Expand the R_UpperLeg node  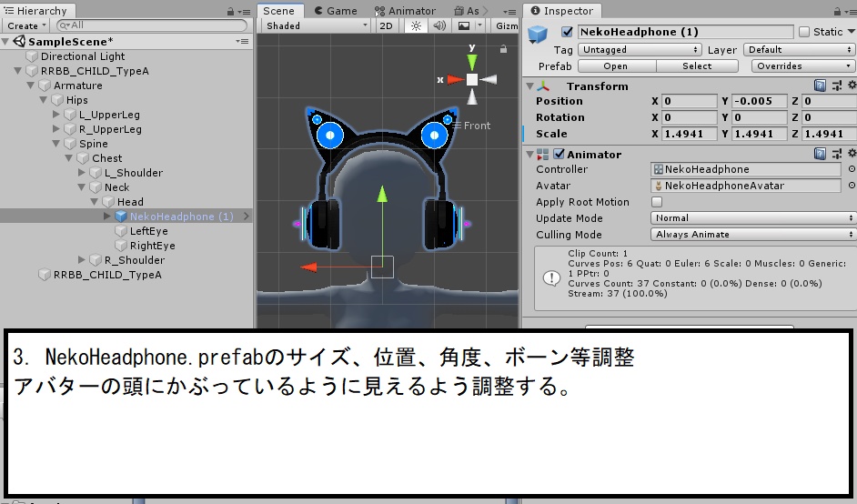coord(56,129)
